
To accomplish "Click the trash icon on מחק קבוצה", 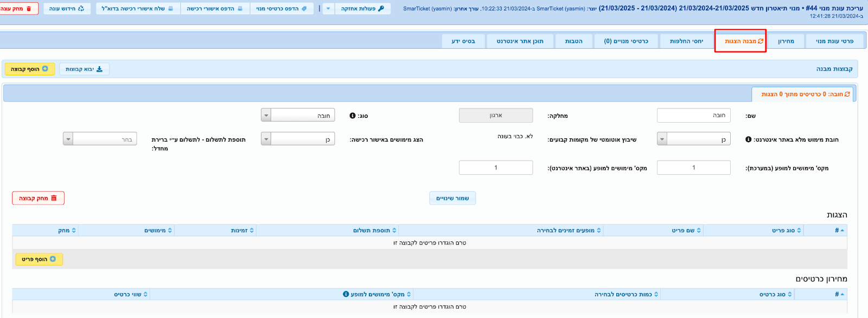I will pyautogui.click(x=54, y=198).
